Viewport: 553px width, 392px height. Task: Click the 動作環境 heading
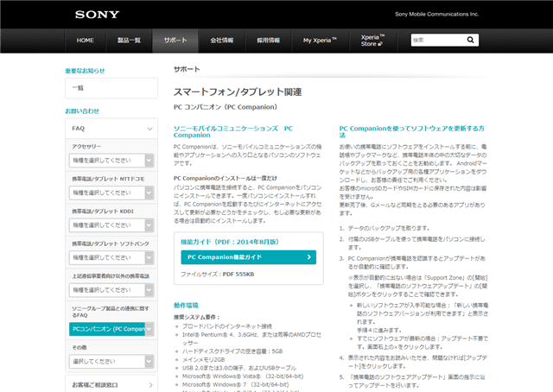pyautogui.click(x=186, y=306)
